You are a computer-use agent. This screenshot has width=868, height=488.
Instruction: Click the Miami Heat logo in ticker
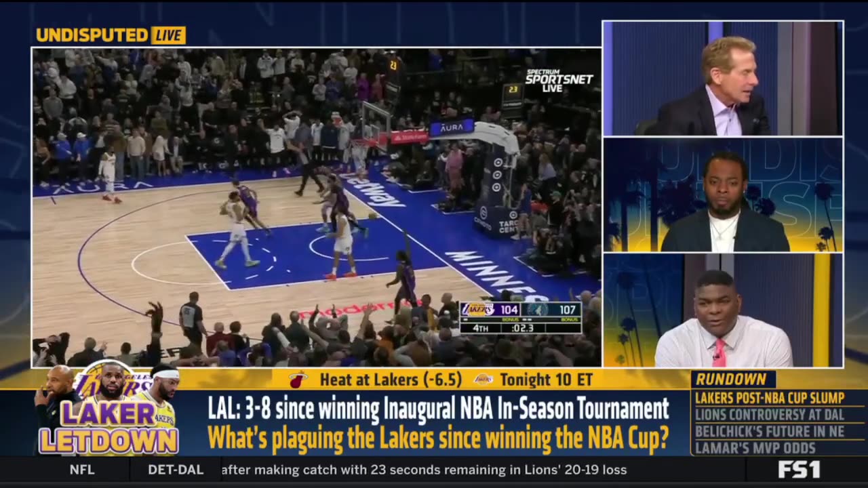coord(298,380)
